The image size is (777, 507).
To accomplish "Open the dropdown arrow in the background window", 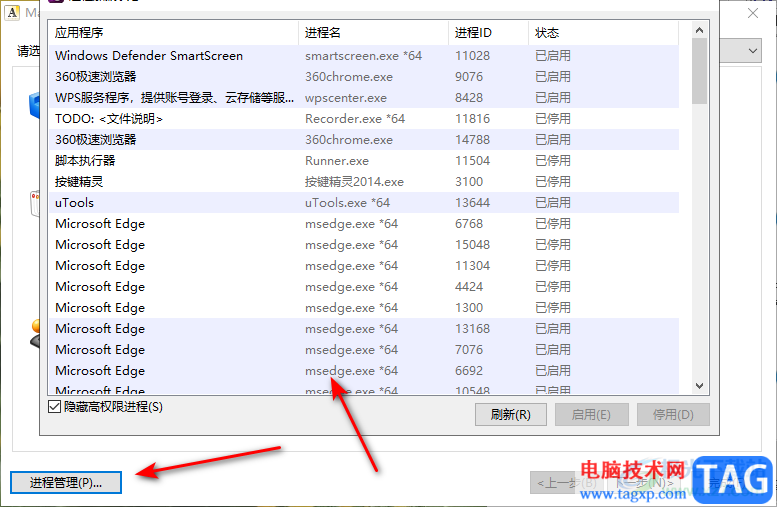I will (752, 51).
